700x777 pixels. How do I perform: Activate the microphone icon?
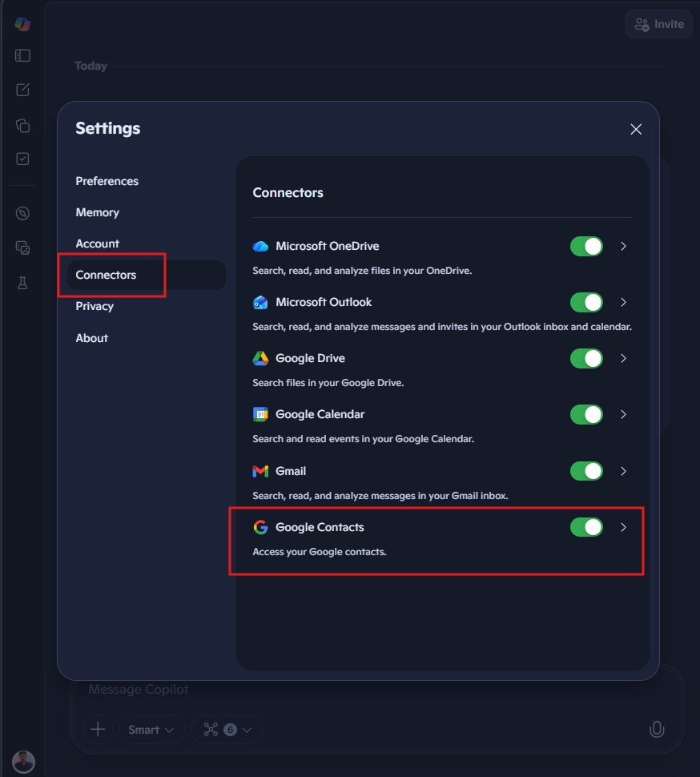point(657,729)
